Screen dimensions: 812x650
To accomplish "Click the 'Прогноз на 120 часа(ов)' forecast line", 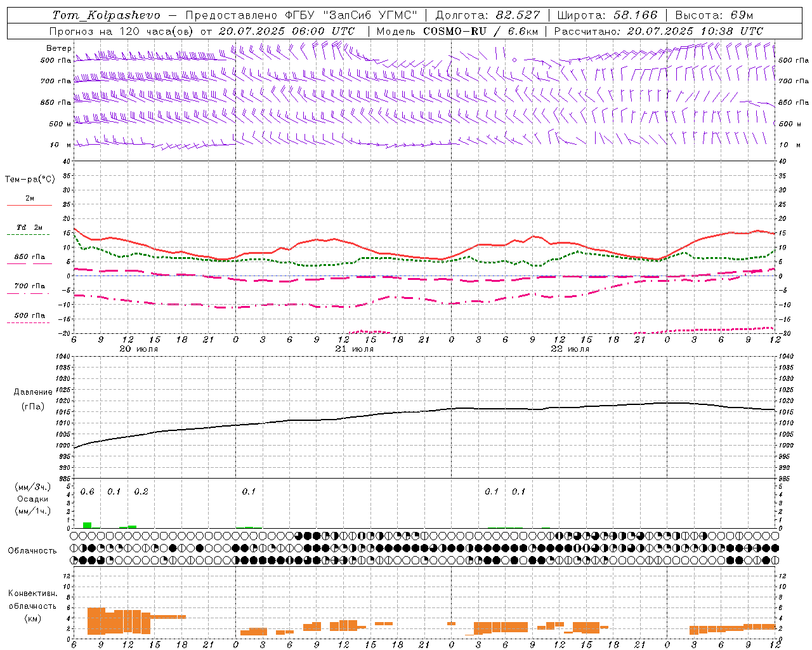I will pyautogui.click(x=202, y=31).
